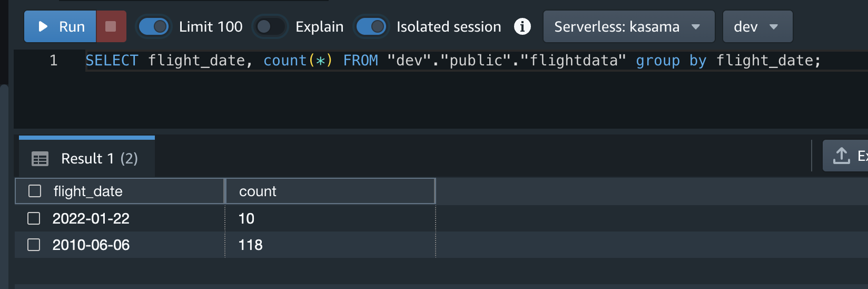Sort by the flight_date column header
This screenshot has width=868, height=289.
pos(88,191)
